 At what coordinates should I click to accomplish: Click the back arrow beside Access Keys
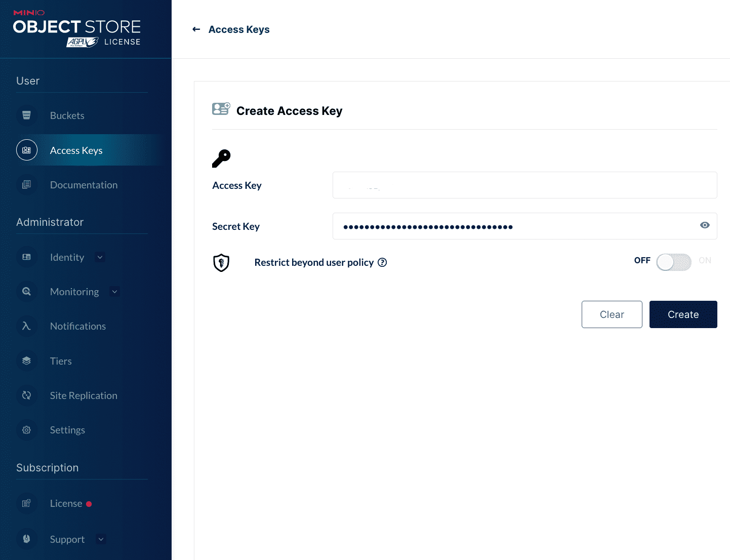[196, 29]
